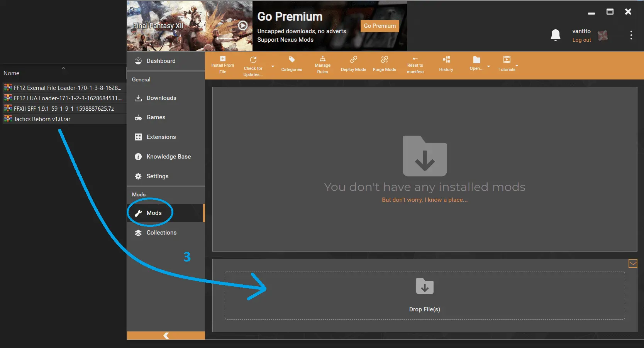Viewport: 644px width, 348px height.
Task: Open Tutorials
Action: pyautogui.click(x=507, y=64)
